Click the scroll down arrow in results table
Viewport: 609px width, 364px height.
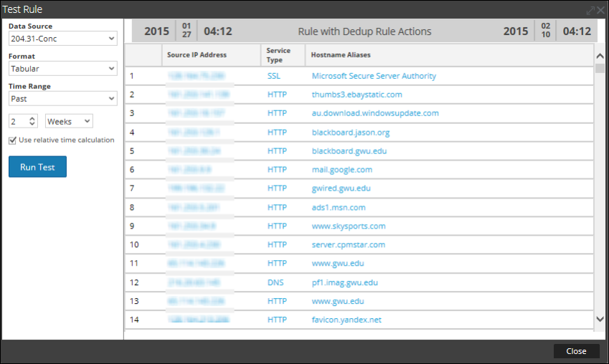(600, 319)
